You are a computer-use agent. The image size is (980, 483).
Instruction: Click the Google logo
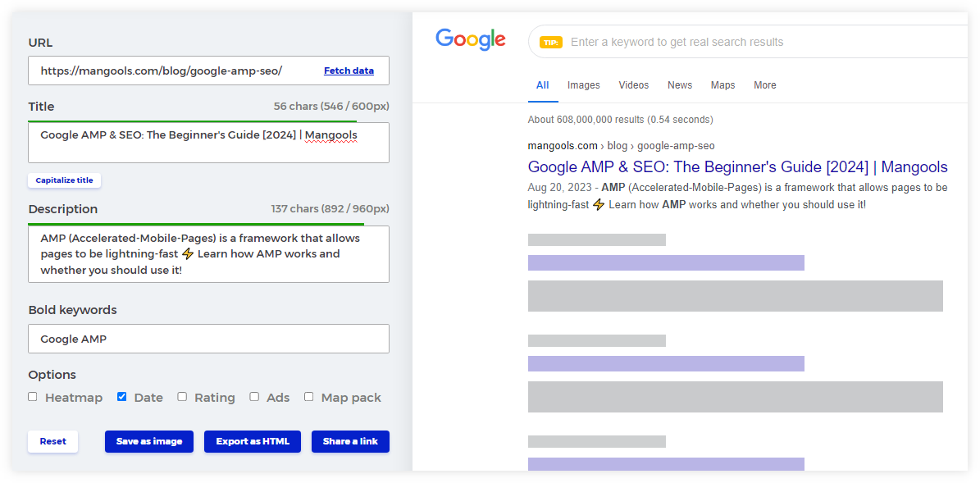coord(470,39)
